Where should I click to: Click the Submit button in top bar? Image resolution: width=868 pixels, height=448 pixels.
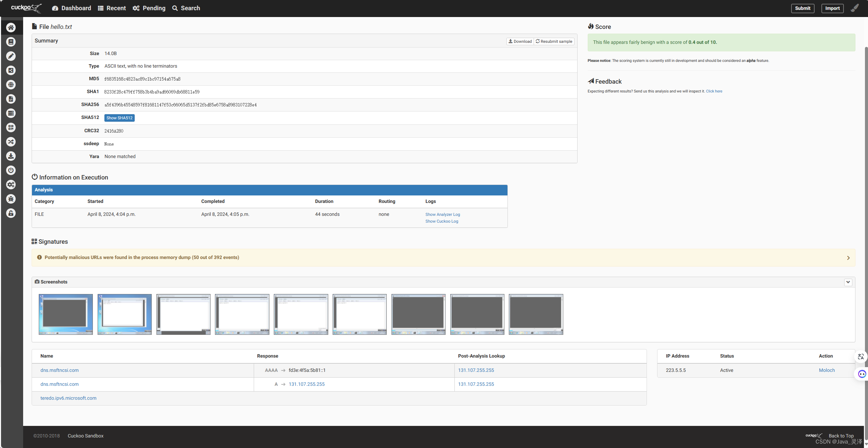coord(802,8)
